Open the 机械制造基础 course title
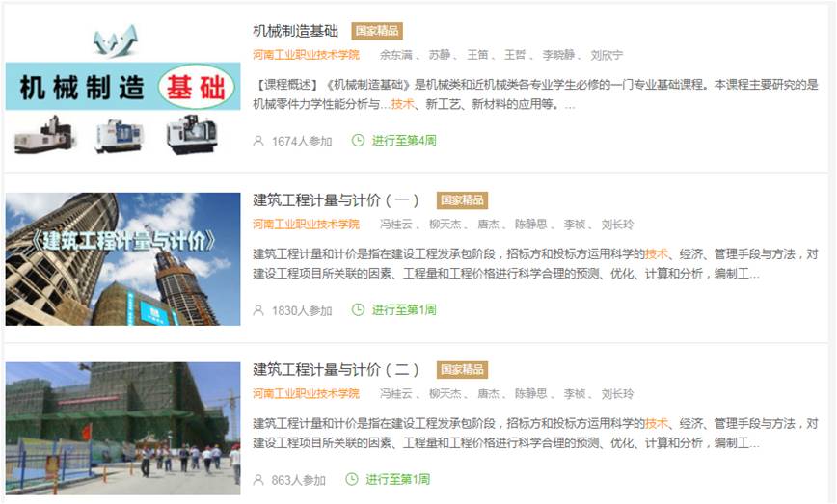 [x=295, y=31]
